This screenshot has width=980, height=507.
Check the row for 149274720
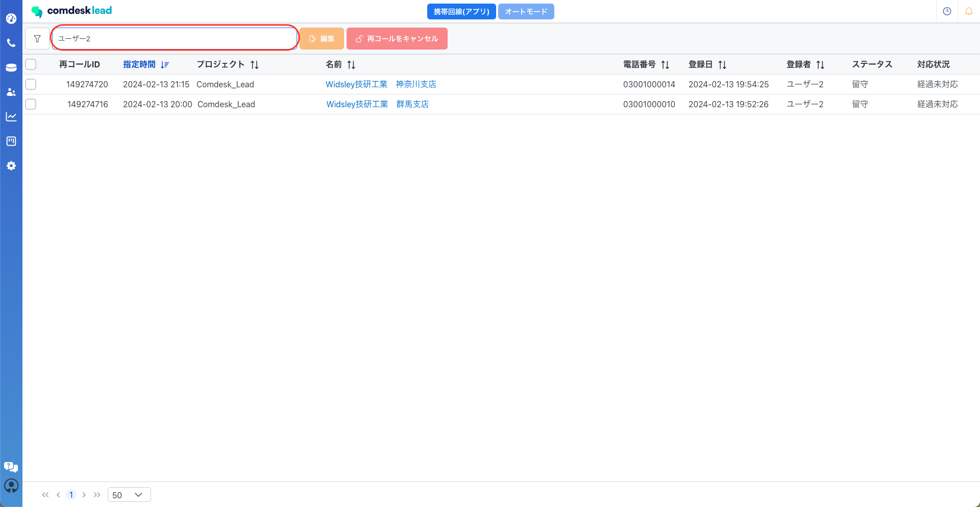[31, 84]
